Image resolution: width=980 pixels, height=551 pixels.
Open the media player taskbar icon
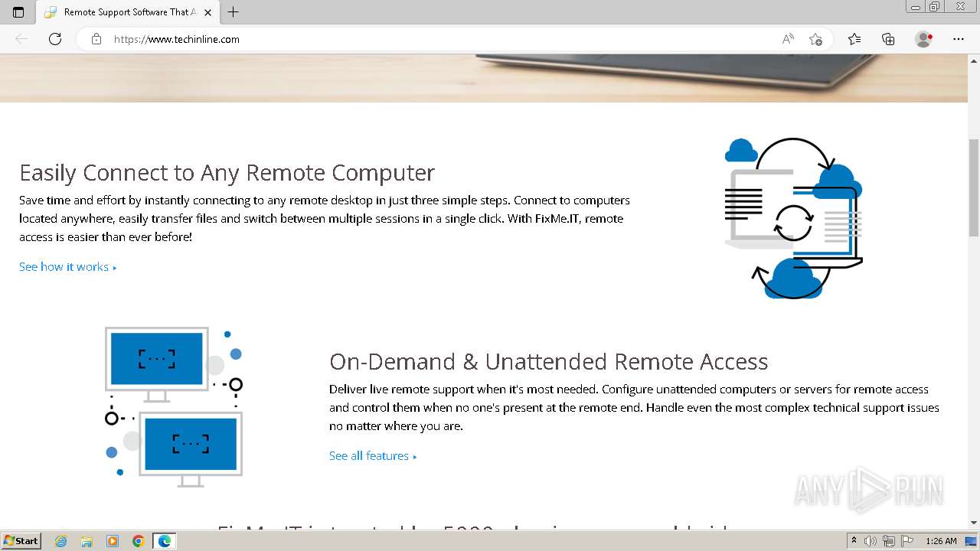click(113, 541)
